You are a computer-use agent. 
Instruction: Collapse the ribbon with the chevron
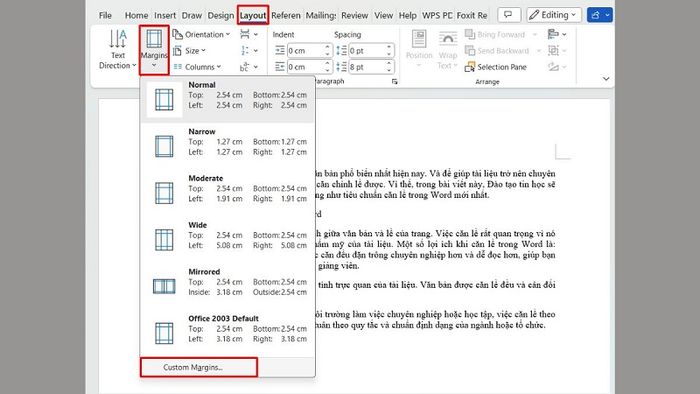tap(606, 79)
